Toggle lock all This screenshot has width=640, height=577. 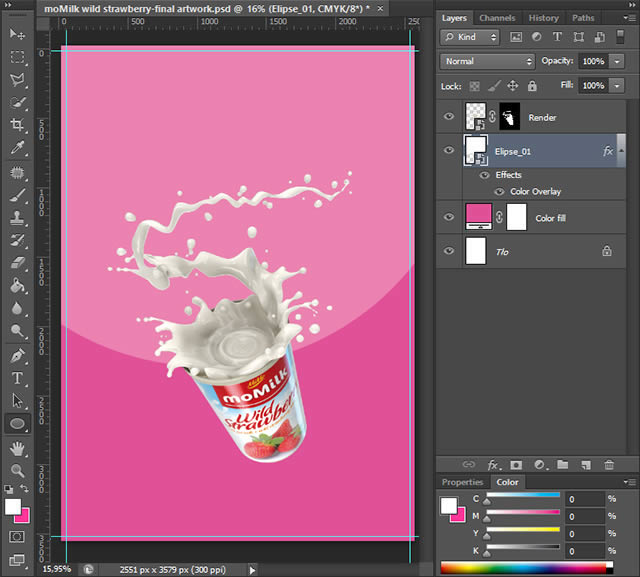click(x=532, y=86)
